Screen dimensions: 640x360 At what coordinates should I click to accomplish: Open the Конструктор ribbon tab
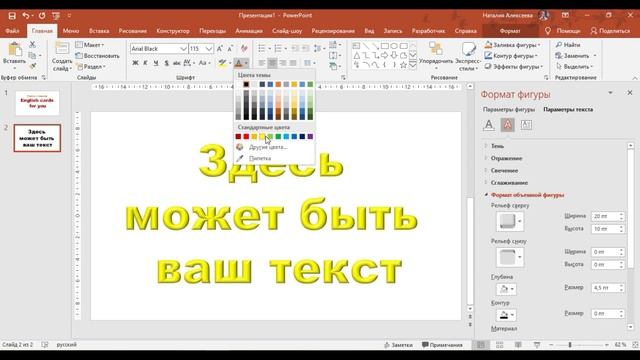(x=173, y=31)
